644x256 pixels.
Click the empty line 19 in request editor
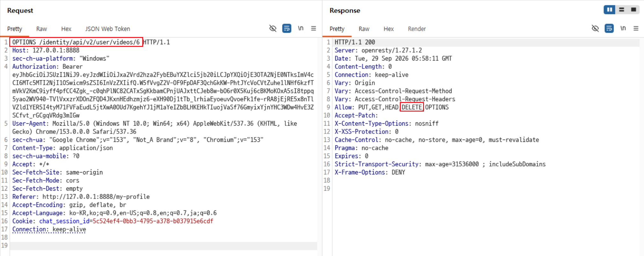click(x=163, y=245)
